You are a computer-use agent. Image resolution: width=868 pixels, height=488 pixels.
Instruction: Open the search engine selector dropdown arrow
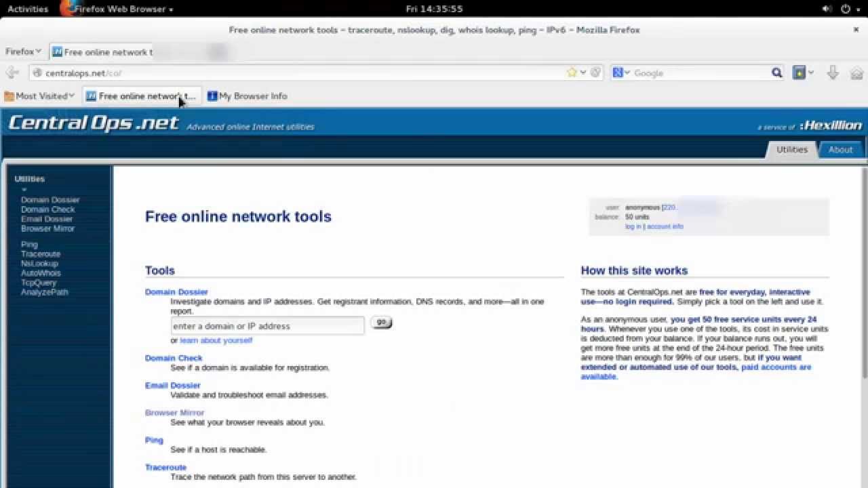coord(627,73)
